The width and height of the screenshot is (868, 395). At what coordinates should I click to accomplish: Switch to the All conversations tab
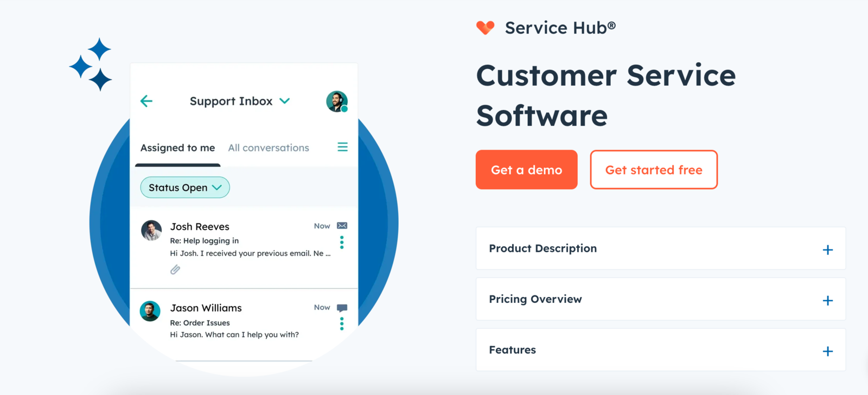coord(269,148)
